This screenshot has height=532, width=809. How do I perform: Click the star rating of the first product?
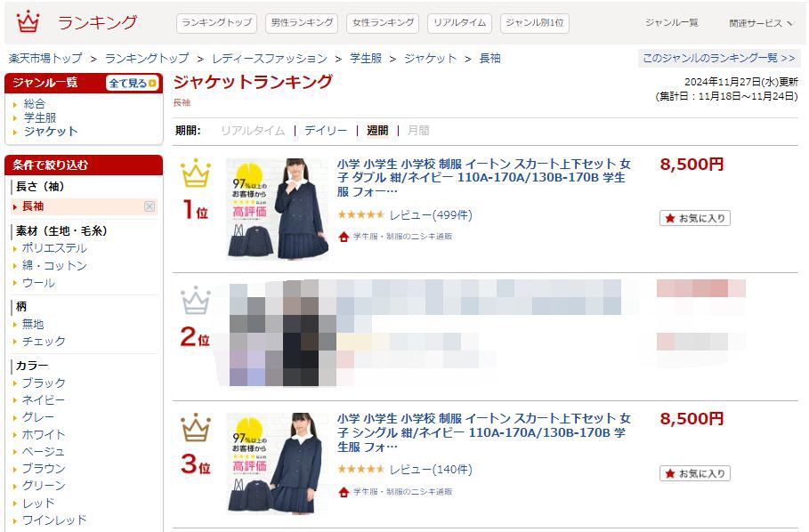pos(361,214)
